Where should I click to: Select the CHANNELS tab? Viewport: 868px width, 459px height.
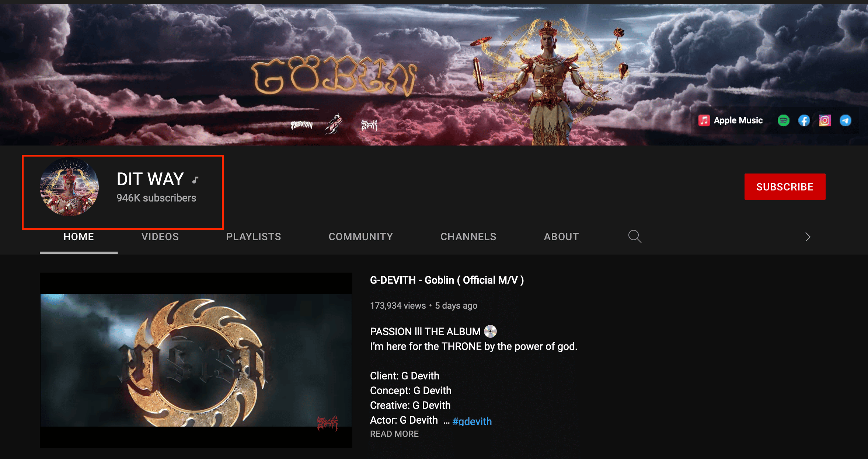[x=468, y=236]
